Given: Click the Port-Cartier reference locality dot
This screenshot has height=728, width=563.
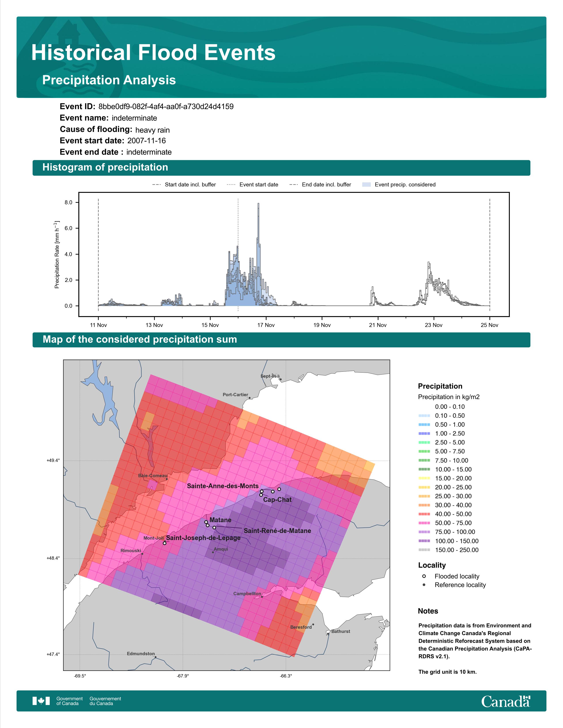Looking at the screenshot, I should (249, 398).
